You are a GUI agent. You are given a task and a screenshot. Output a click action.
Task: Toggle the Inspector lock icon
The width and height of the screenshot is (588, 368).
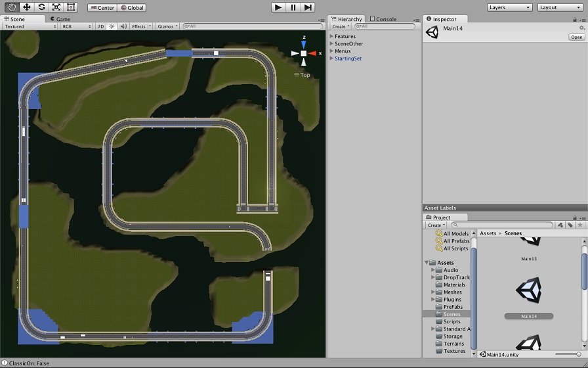[x=575, y=19]
